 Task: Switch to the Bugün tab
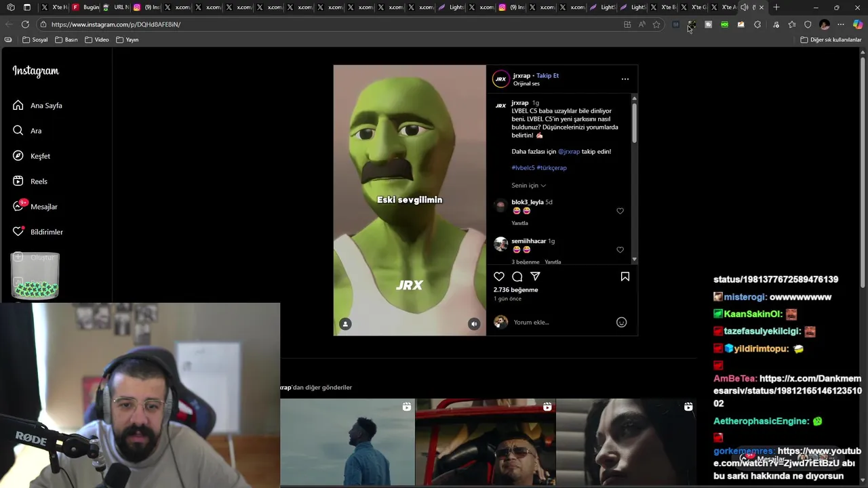click(85, 7)
